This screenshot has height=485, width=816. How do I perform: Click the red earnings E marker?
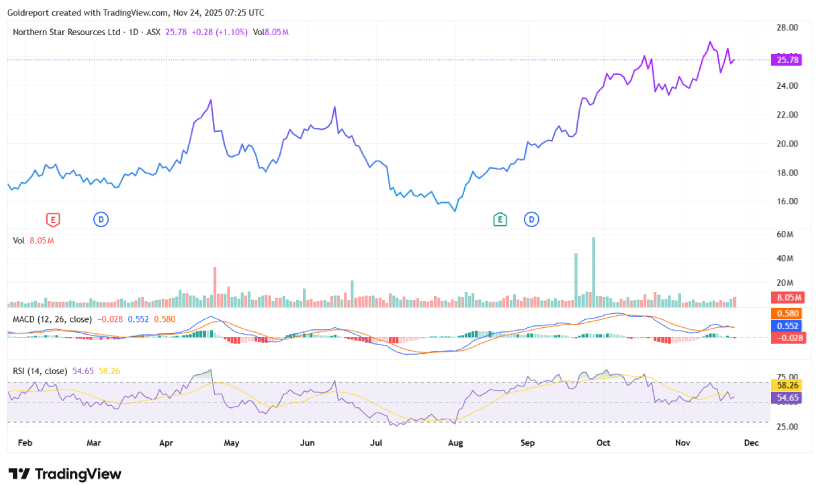click(x=53, y=219)
